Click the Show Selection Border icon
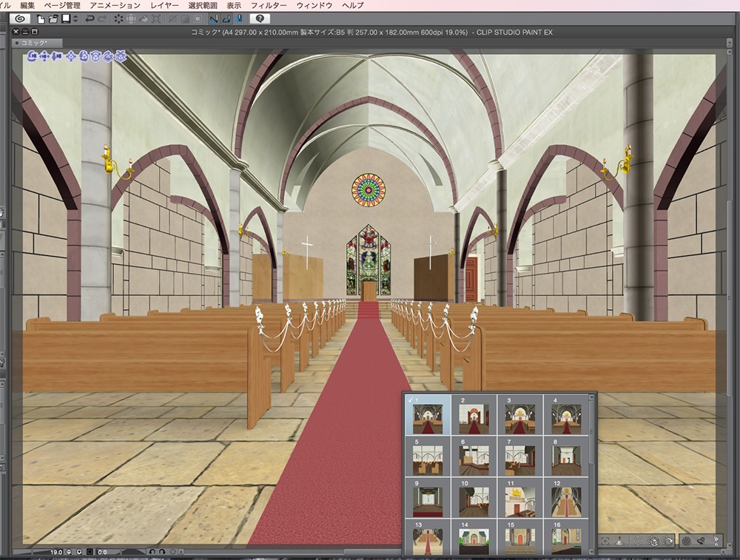740x560 pixels. [198, 19]
